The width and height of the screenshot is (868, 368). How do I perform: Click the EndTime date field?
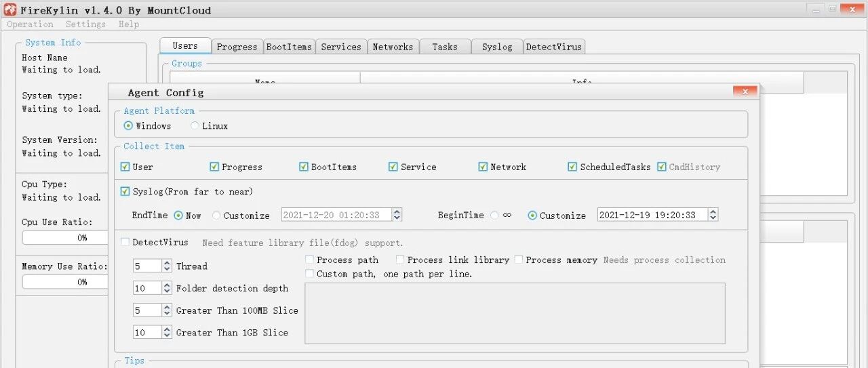point(336,215)
